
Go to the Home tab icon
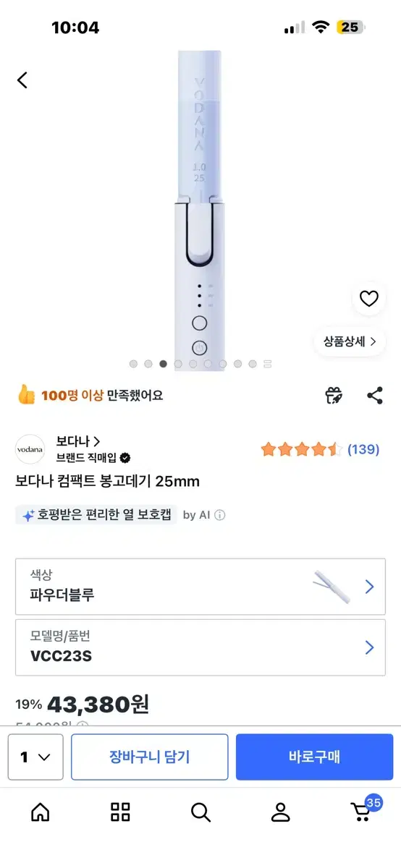coord(41,812)
